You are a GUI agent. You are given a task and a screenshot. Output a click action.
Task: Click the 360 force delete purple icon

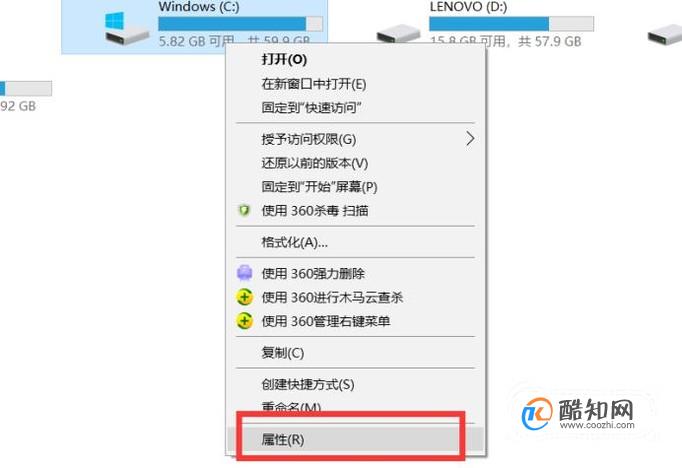(244, 273)
